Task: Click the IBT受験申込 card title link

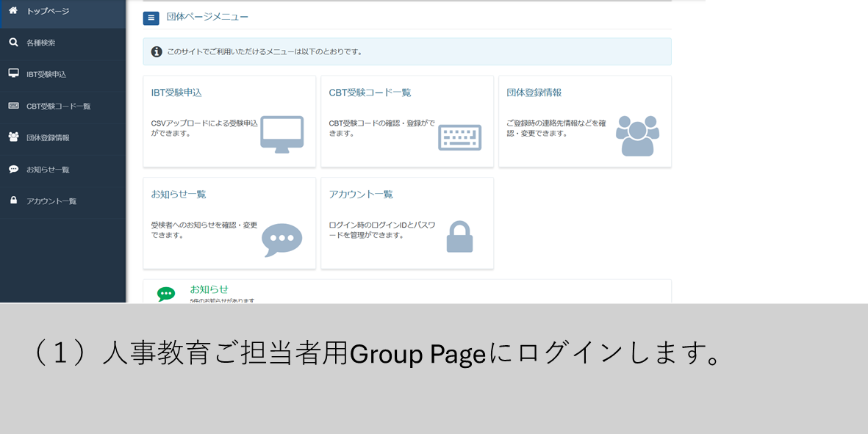Action: (x=176, y=93)
